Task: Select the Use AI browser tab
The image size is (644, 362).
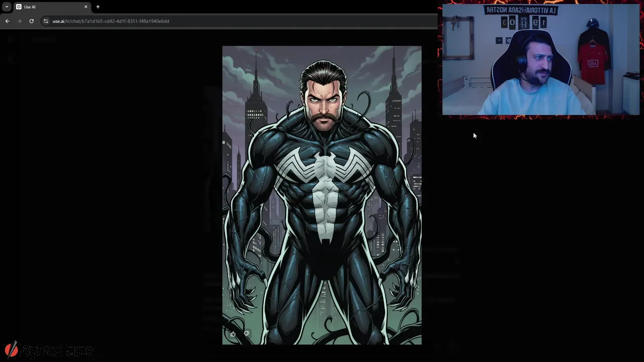Action: (51, 7)
